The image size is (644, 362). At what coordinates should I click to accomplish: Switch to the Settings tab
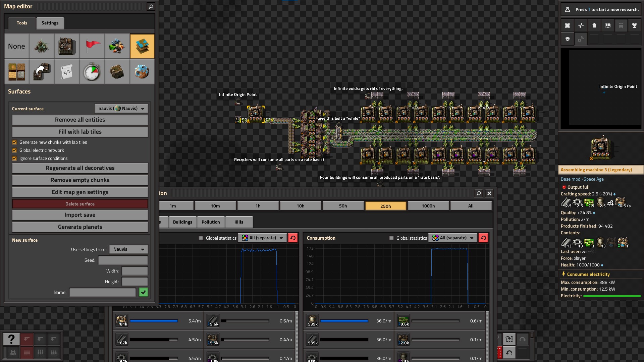(x=50, y=23)
